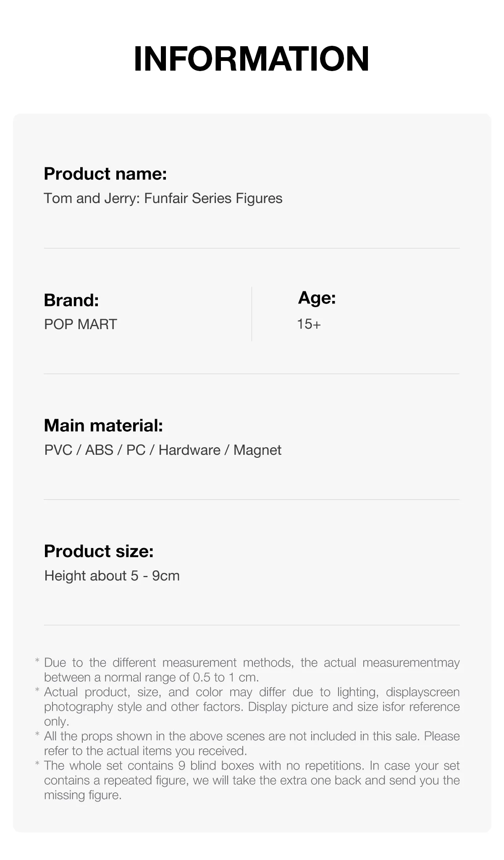Viewport: 504px width, 860px height.
Task: Click the word Magnet in materials
Action: pyautogui.click(x=257, y=450)
